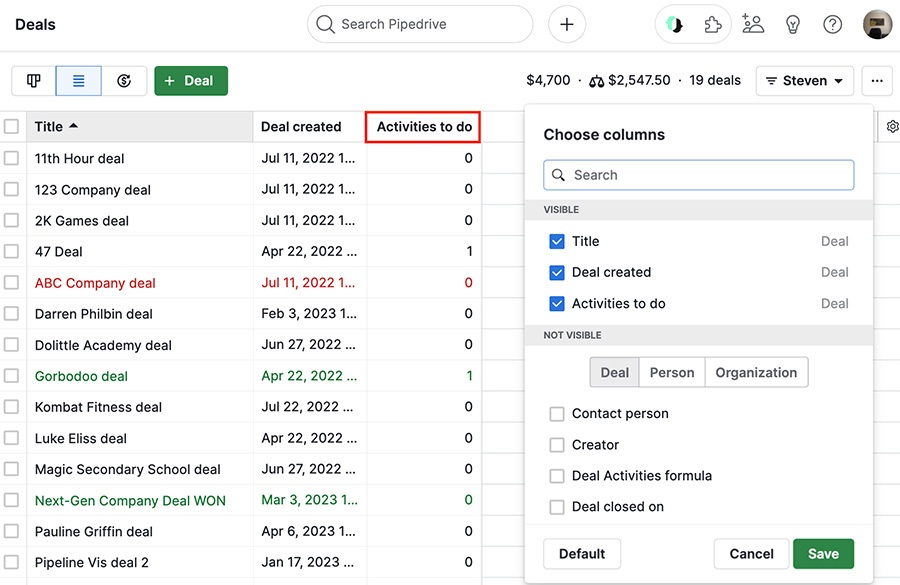This screenshot has height=585, width=900.
Task: Open the Kombat Fitness deal
Action: tap(98, 407)
